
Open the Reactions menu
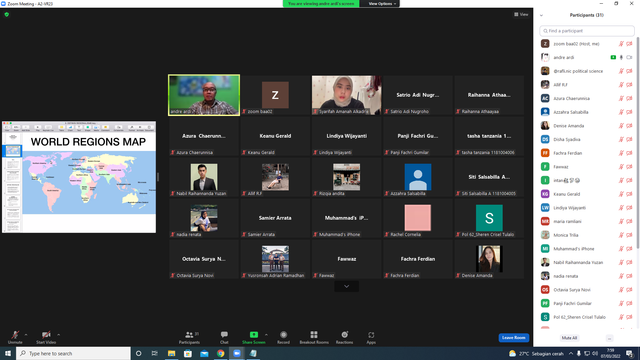(344, 337)
